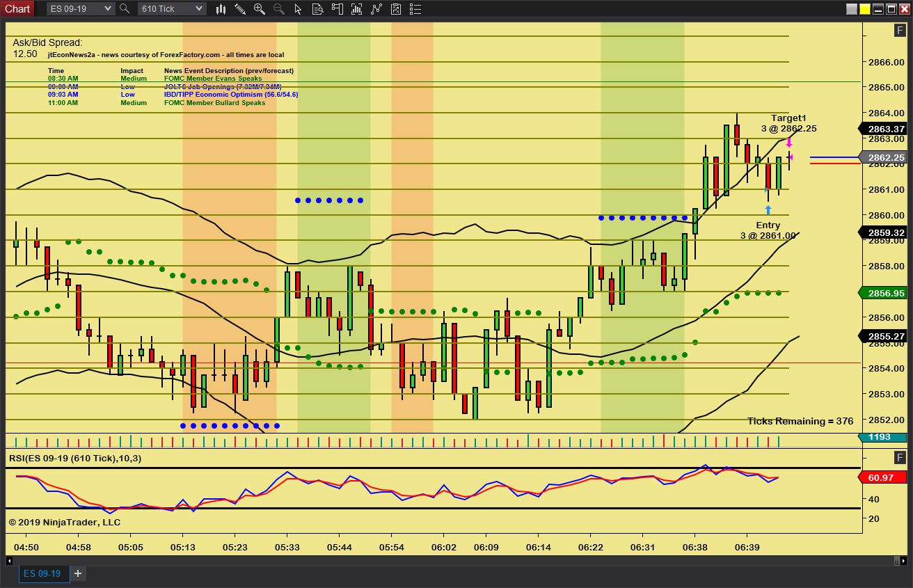Viewport: 913px width, 588px height.
Task: Open the 610 Tick interval dropdown
Action: click(x=171, y=8)
